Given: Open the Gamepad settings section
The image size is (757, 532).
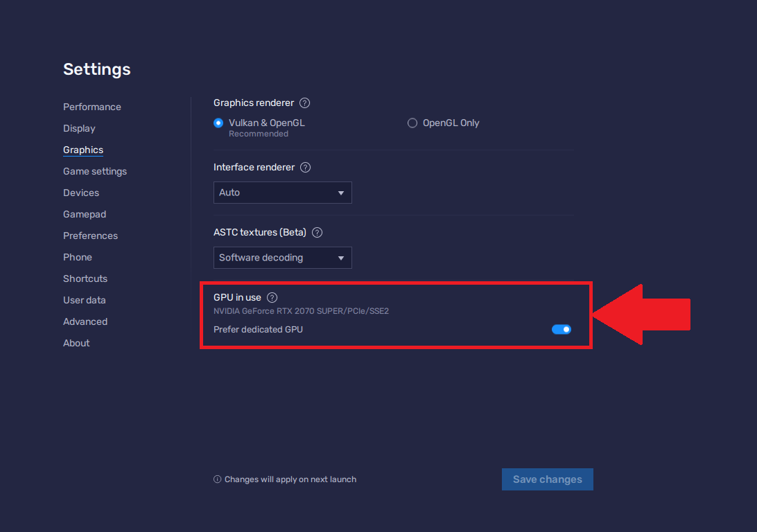Looking at the screenshot, I should pos(85,214).
